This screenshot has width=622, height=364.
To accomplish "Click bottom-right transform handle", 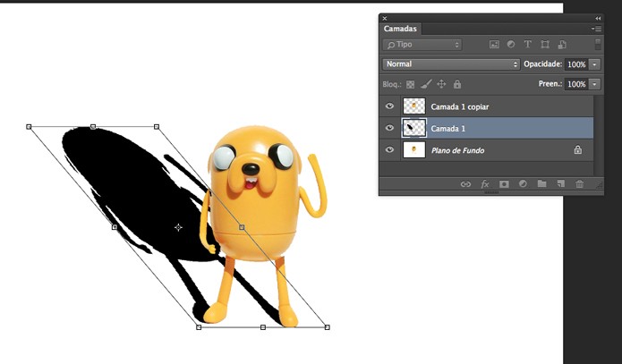I will tap(328, 327).
